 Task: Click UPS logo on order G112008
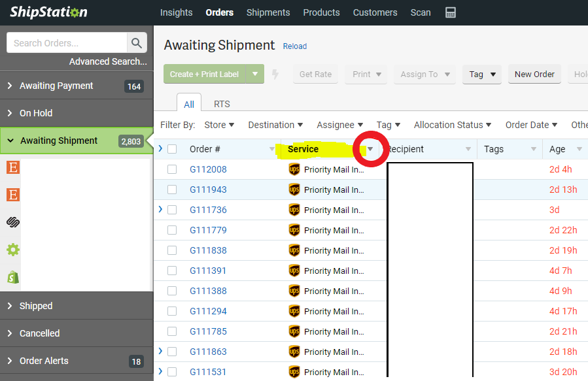click(x=294, y=170)
